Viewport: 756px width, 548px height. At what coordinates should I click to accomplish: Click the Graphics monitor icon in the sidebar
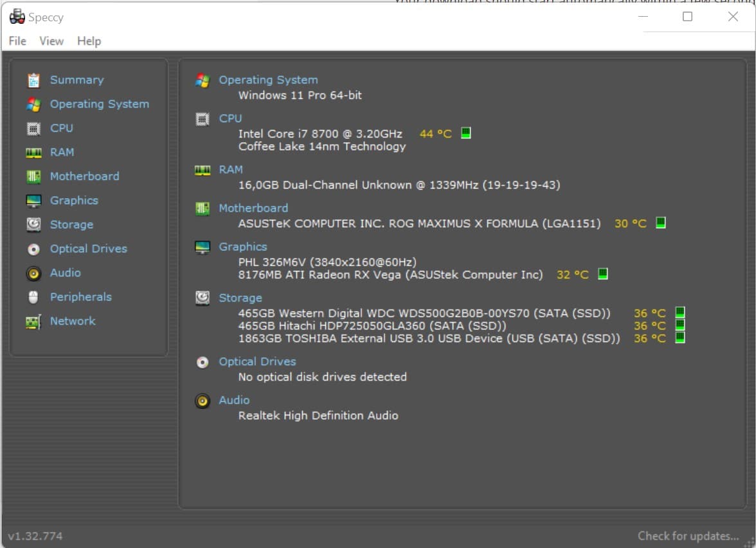click(33, 200)
